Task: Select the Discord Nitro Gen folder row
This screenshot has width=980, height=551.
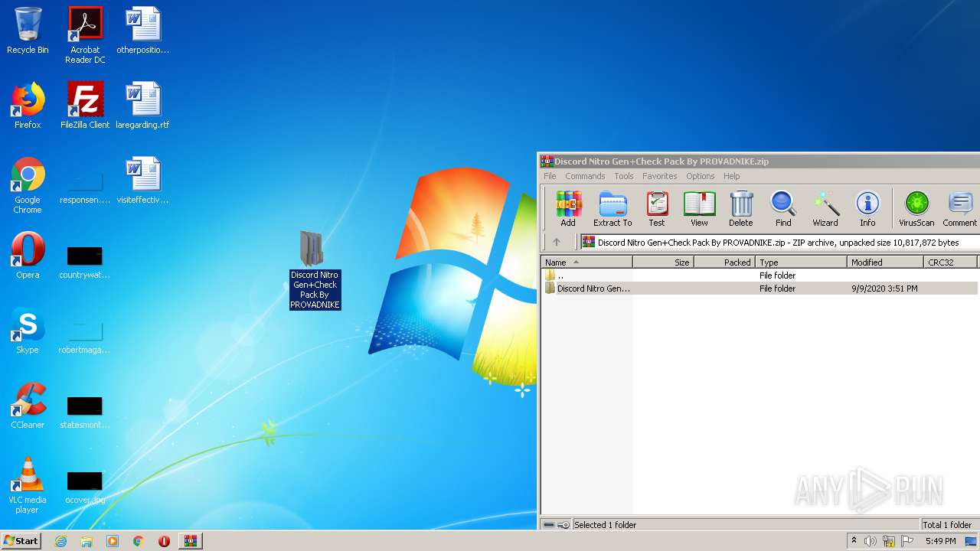Action: point(759,289)
